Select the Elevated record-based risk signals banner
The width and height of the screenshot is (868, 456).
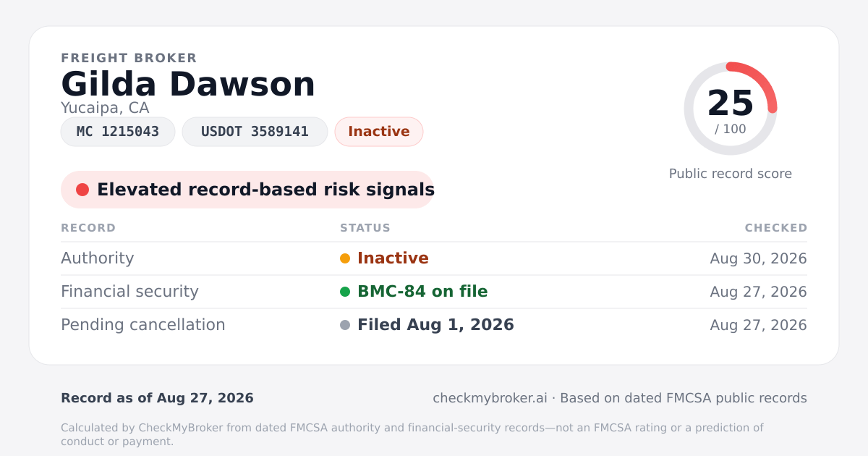pos(247,190)
